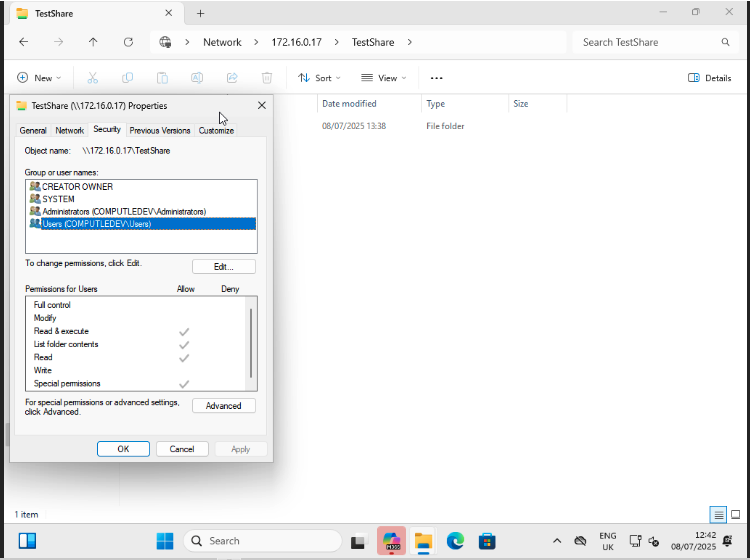Click the Edit permissions button
750x560 pixels.
[224, 267]
